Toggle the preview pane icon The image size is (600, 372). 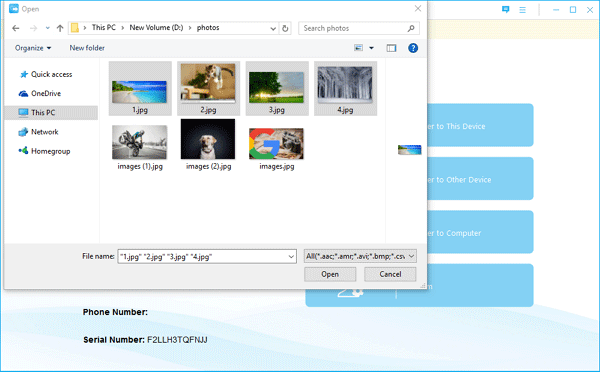point(391,48)
